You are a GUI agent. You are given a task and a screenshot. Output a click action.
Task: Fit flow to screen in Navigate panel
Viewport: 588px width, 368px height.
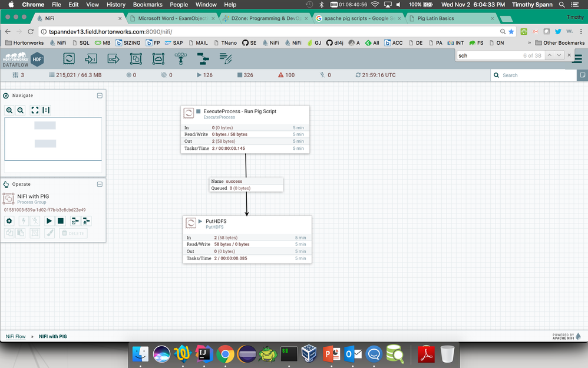click(x=35, y=110)
